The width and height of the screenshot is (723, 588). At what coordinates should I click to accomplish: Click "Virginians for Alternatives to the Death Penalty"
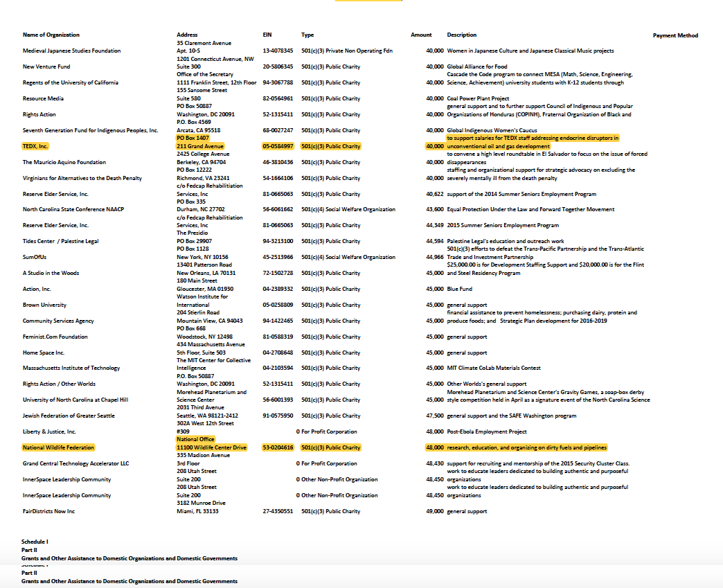82,178
